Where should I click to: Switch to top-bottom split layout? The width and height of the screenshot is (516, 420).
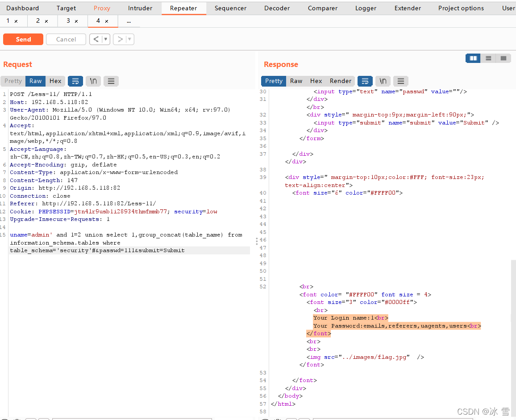[488, 58]
